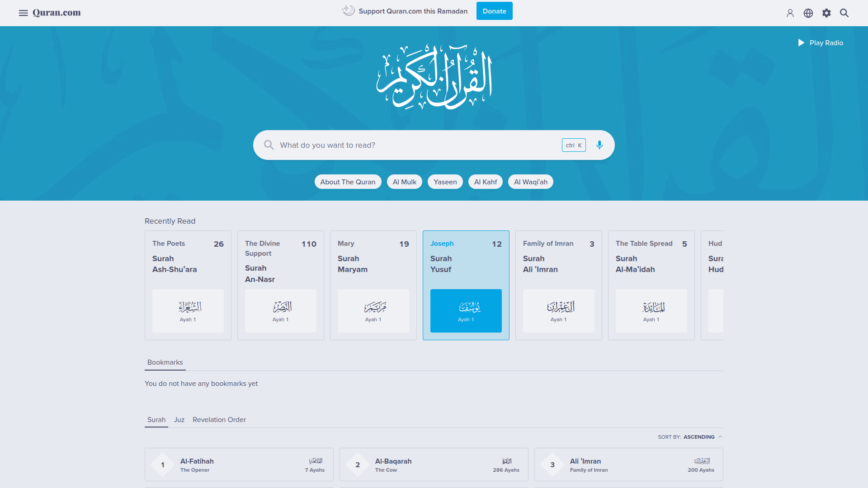This screenshot has height=488, width=868.
Task: Activate voice search microphone icon
Action: pos(599,145)
